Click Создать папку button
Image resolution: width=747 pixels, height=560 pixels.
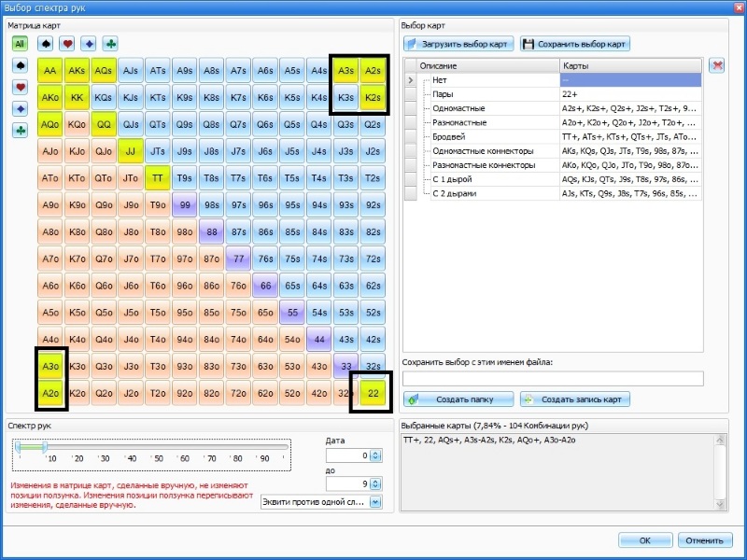458,399
